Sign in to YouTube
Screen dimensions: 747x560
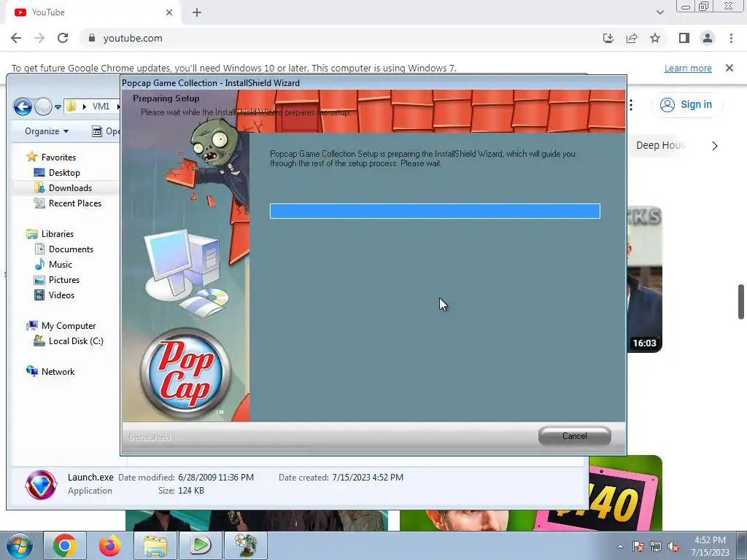(686, 104)
